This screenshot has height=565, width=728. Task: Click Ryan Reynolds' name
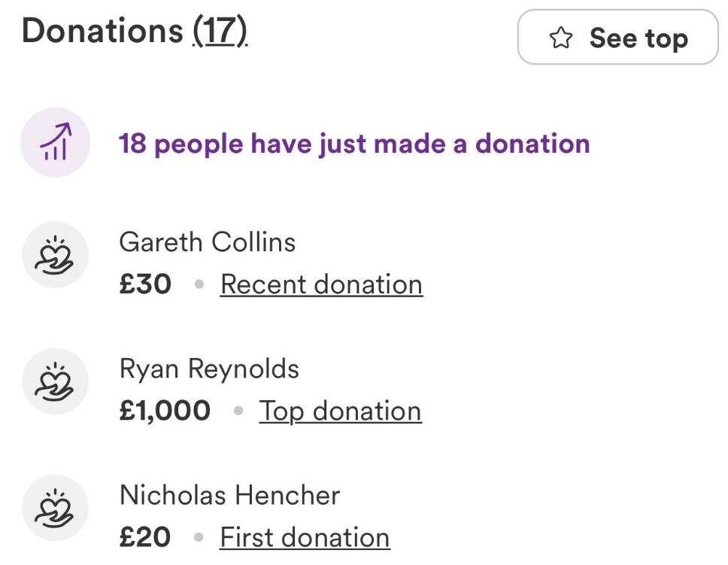point(209,369)
